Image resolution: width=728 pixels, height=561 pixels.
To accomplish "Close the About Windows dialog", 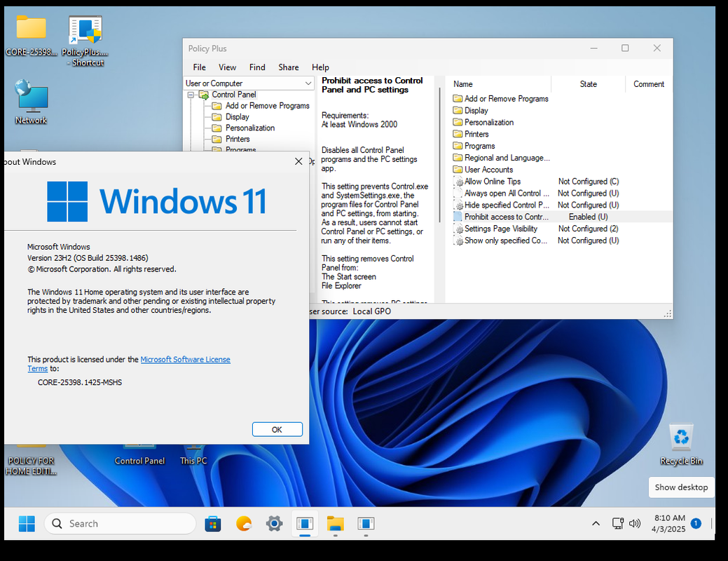I will tap(298, 161).
